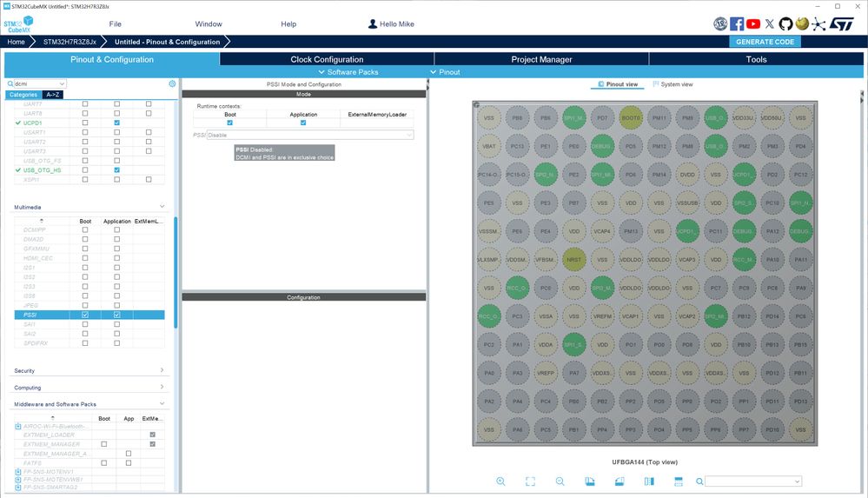
Task: Click the GENERATE CODE button
Action: click(765, 42)
